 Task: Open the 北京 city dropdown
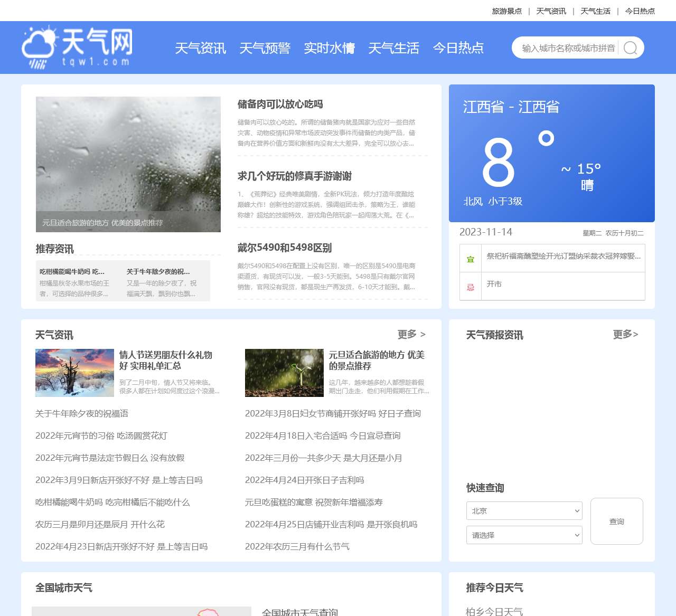pos(523,510)
